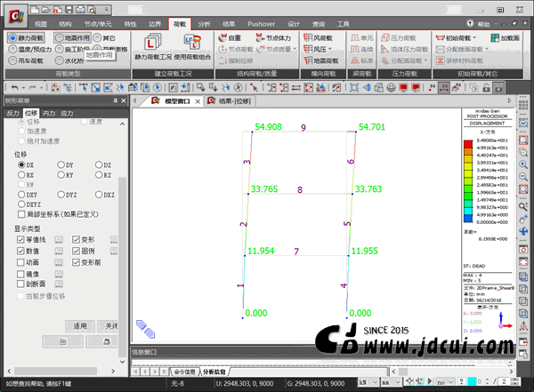This screenshot has height=392, width=534.
Task: Open the 分析 ribbon tab
Action: (x=204, y=24)
